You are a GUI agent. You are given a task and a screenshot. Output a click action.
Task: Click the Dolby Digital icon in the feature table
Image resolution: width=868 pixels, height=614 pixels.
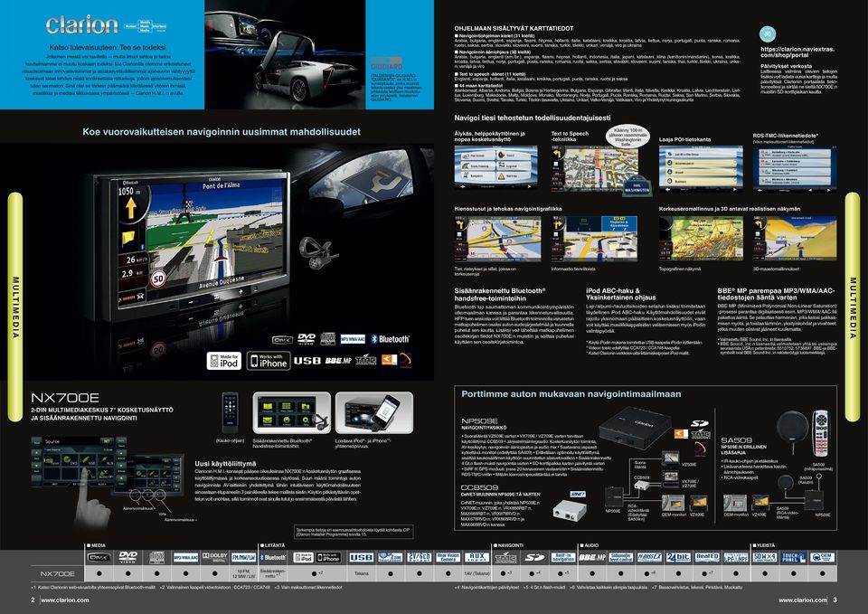(x=215, y=557)
